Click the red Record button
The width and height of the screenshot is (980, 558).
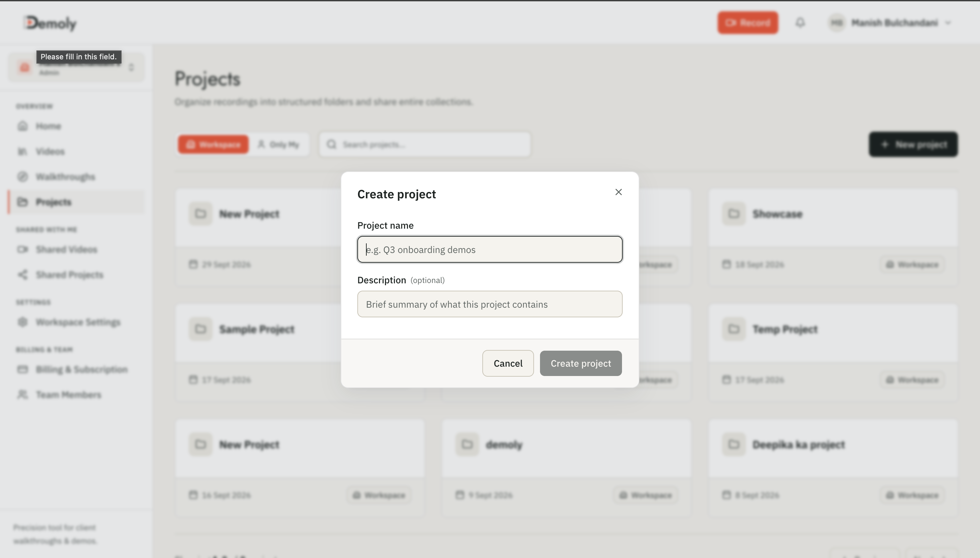click(747, 23)
